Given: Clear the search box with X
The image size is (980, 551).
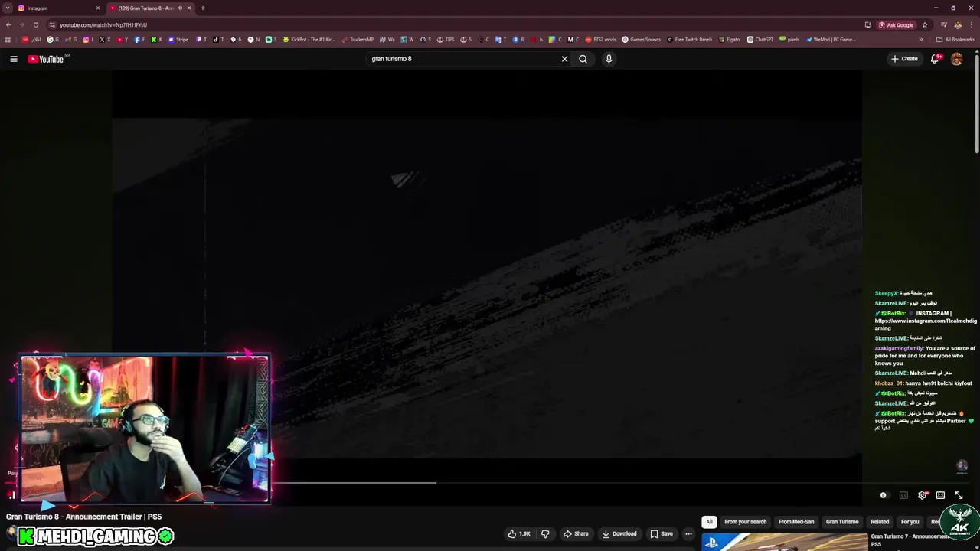Looking at the screenshot, I should coord(565,59).
